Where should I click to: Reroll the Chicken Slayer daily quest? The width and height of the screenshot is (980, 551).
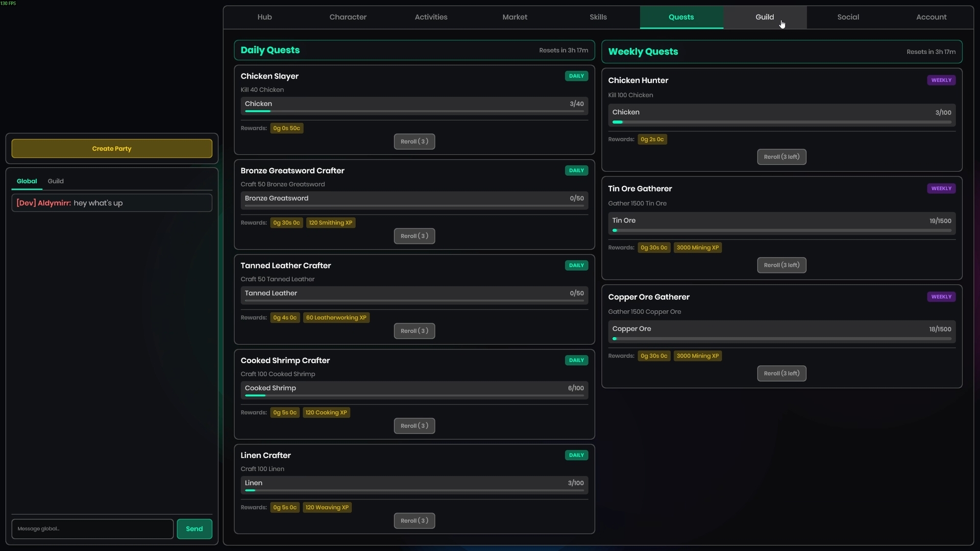[414, 141]
